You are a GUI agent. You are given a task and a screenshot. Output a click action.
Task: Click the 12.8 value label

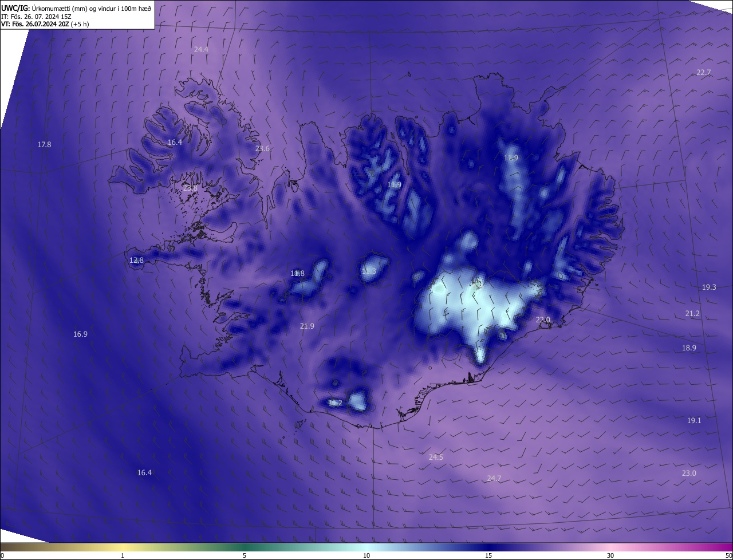pos(136,261)
